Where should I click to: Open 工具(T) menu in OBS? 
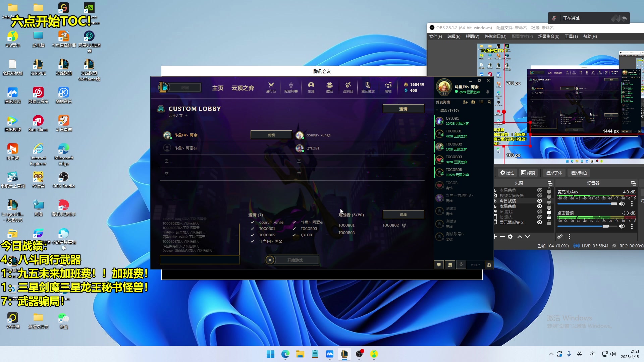571,37
